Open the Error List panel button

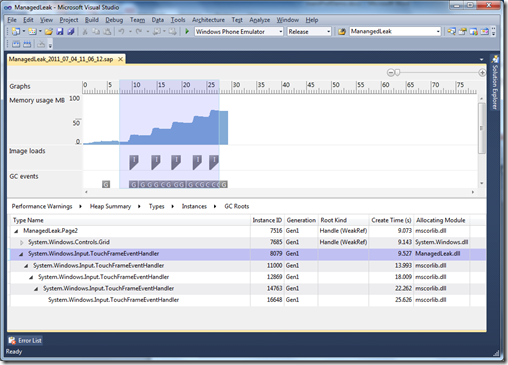point(25,340)
